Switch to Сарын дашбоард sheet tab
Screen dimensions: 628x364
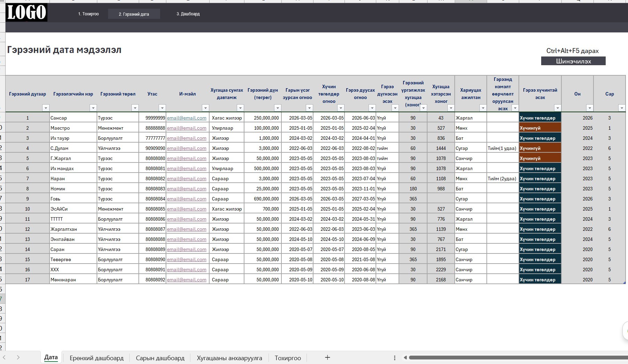coord(160,358)
